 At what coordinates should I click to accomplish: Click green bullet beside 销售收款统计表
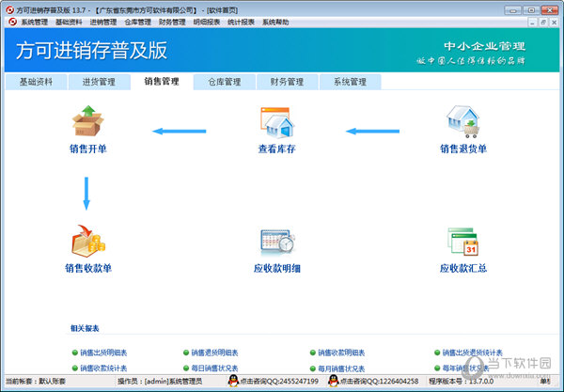[75, 368]
